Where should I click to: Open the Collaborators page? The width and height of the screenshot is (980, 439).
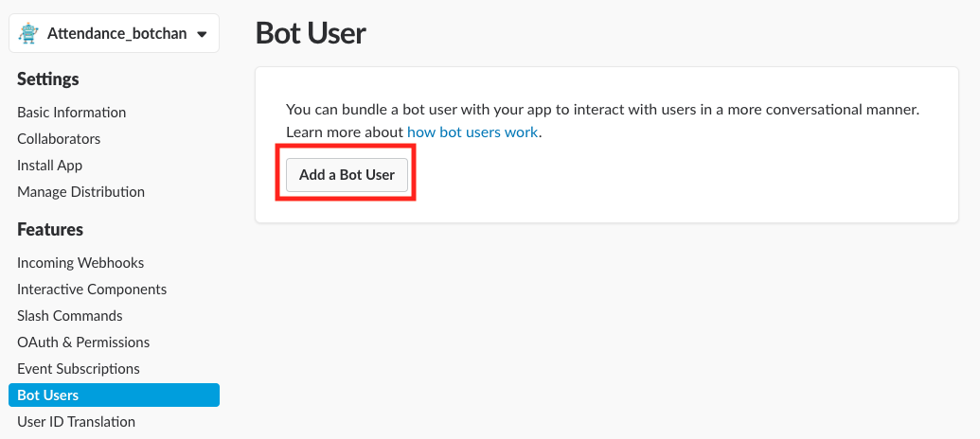(59, 139)
